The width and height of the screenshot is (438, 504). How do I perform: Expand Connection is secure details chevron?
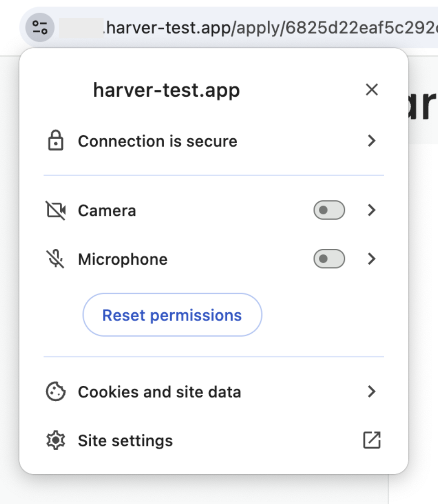(372, 141)
